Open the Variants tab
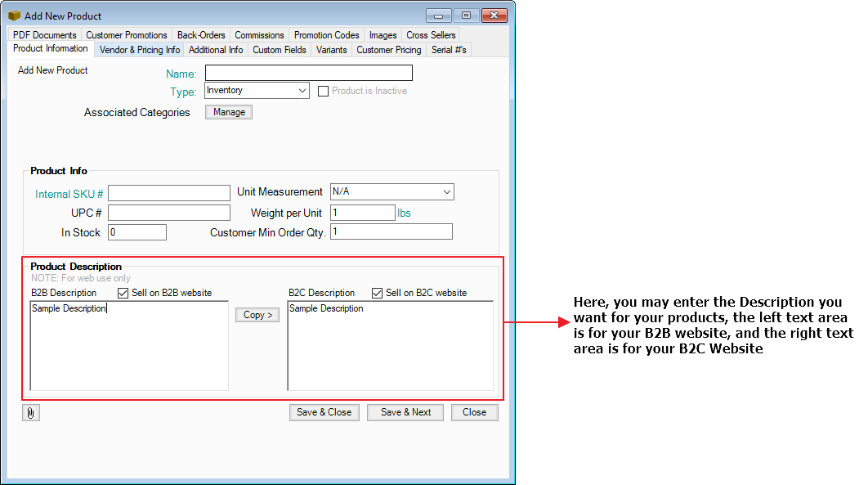 pos(332,50)
